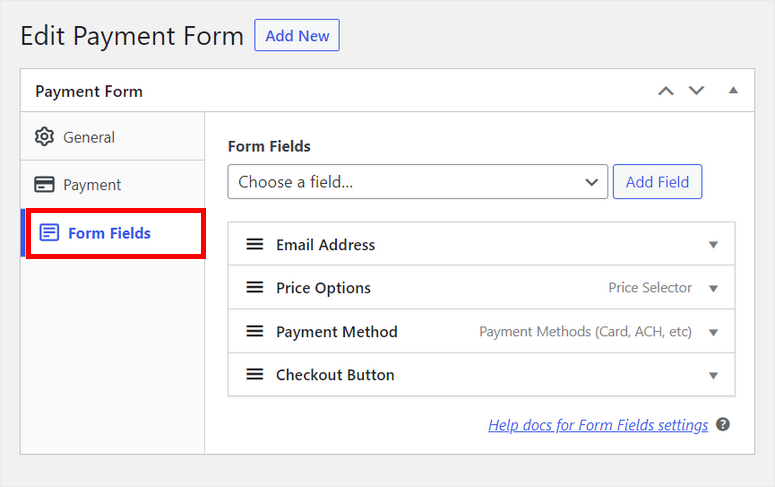Move Payment Form panel down

pyautogui.click(x=696, y=91)
